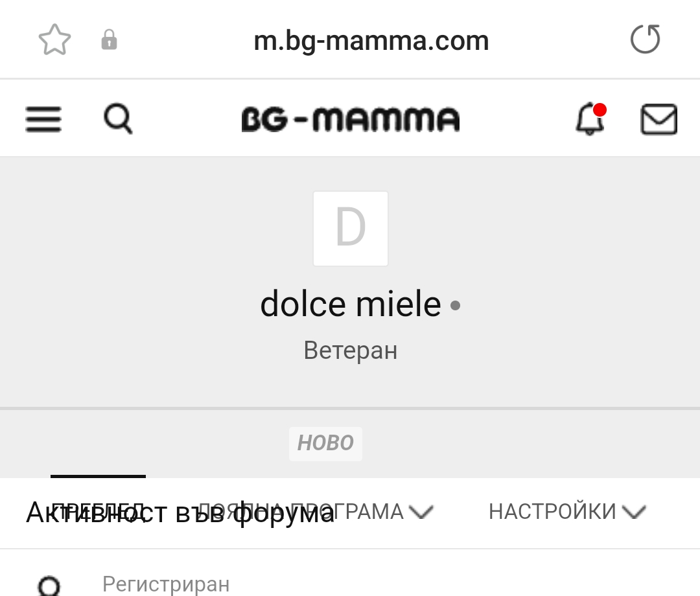Viewport: 700px width, 596px height.
Task: Open the hamburger menu
Action: pos(43,119)
